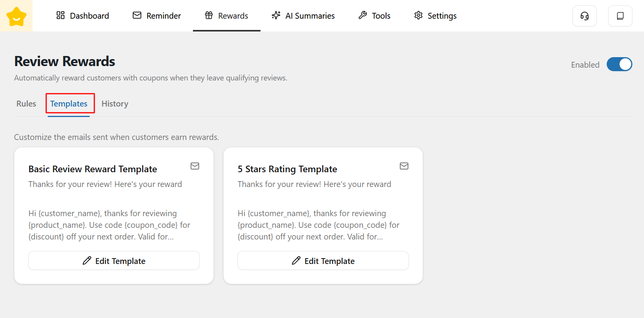Image resolution: width=644 pixels, height=318 pixels.
Task: Go to the Reminder page
Action: 157,16
